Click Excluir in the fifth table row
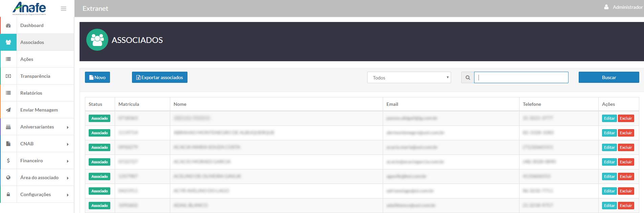The height and width of the screenshot is (213, 644). tap(626, 176)
